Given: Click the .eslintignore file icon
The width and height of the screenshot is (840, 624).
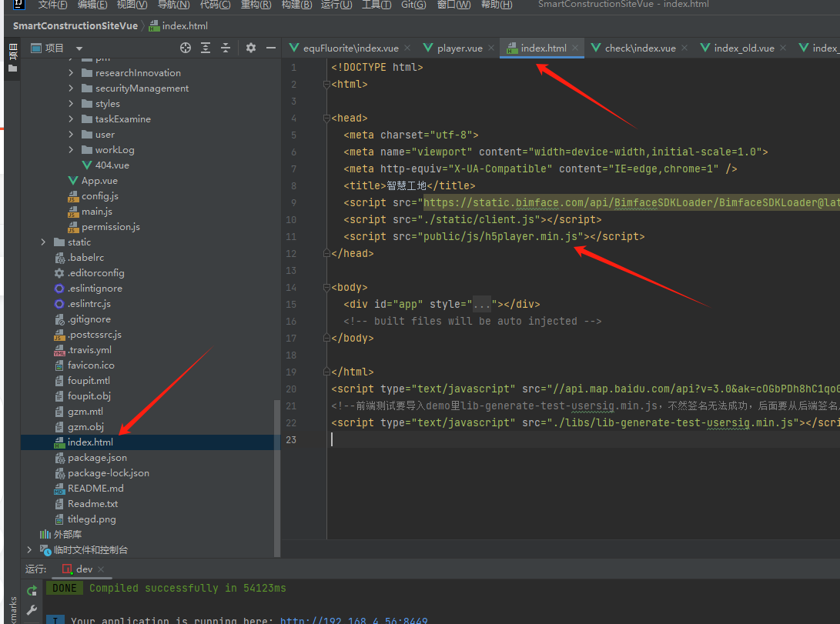Looking at the screenshot, I should [59, 289].
